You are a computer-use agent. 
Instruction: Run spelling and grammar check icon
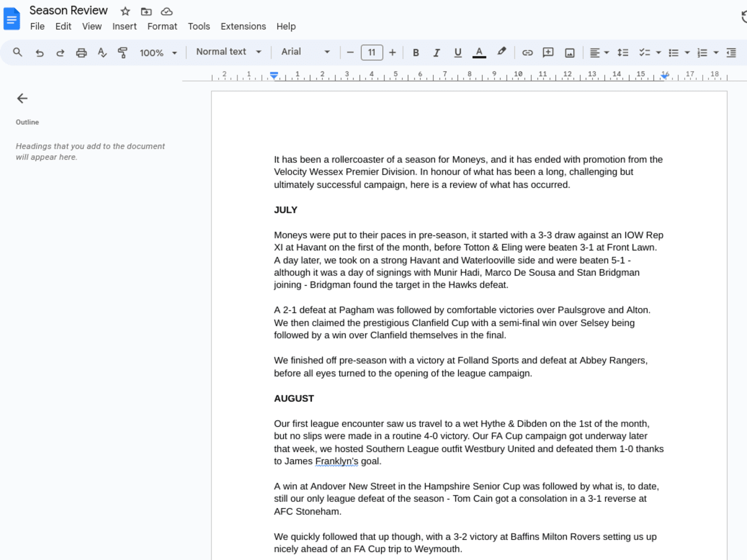point(102,52)
